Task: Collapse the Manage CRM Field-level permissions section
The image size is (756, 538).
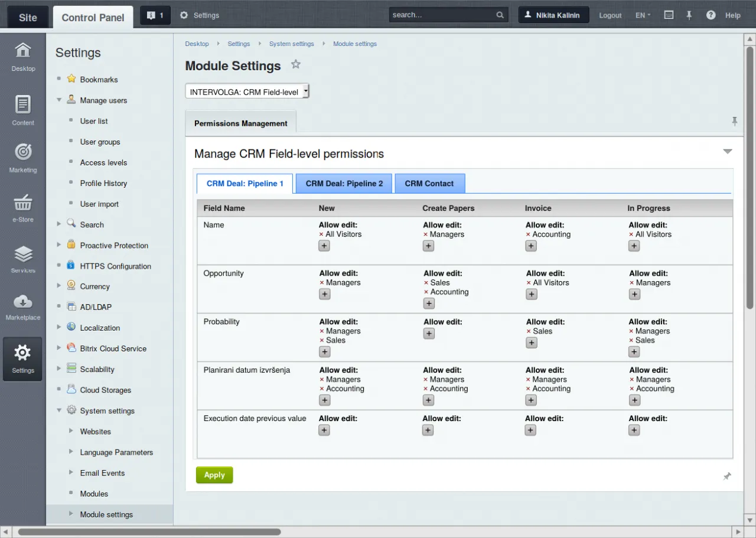Action: (x=728, y=152)
